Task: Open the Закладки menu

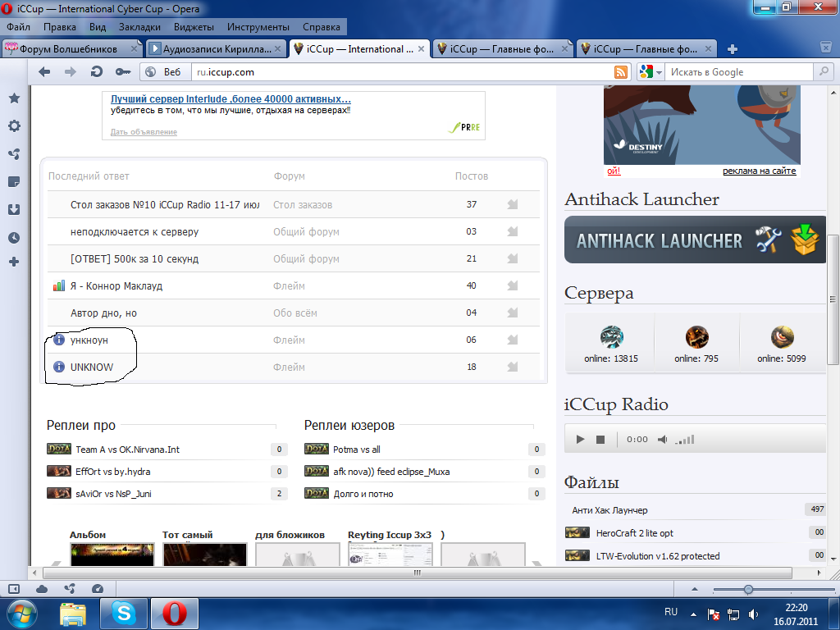Action: 139,27
